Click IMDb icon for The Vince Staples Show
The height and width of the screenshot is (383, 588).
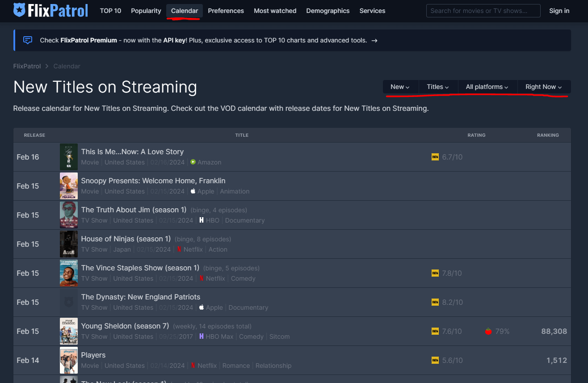pyautogui.click(x=435, y=273)
